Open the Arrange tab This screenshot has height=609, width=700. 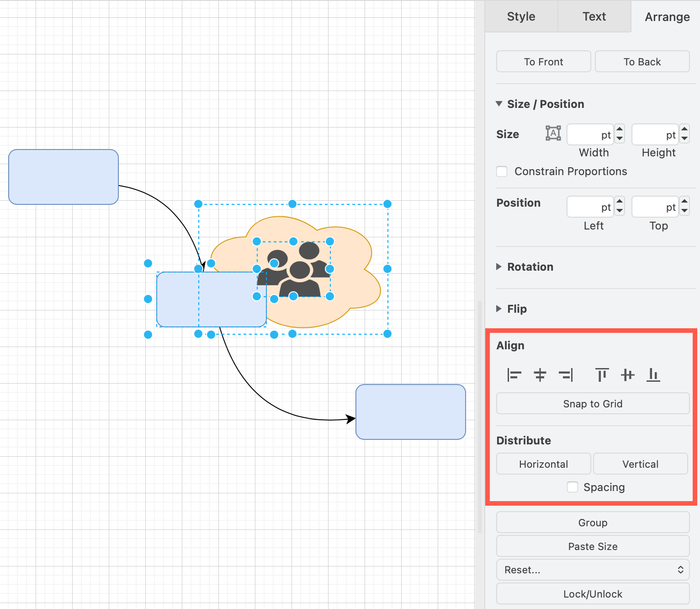coord(667,16)
